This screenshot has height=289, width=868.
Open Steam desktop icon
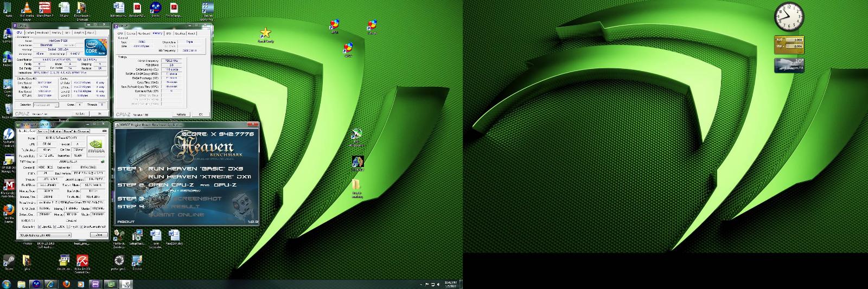[8, 261]
